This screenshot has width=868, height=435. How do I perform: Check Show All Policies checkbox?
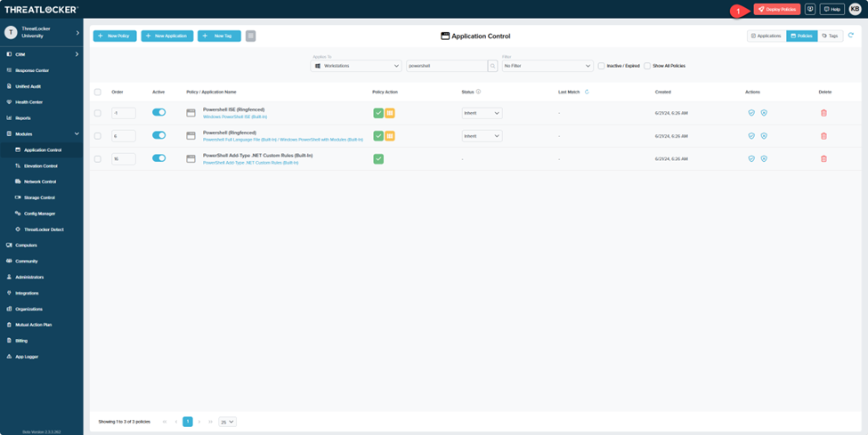(647, 66)
